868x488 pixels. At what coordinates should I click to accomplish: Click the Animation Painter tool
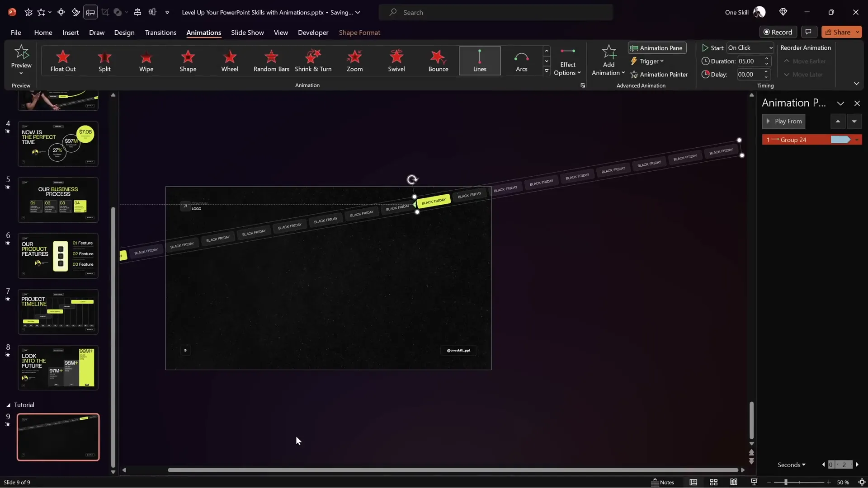tap(659, 75)
